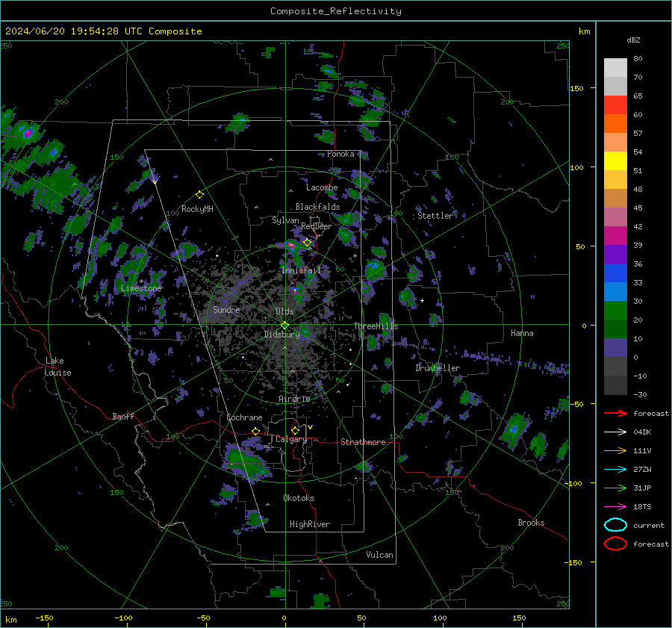Click the Strathmore town label

coord(363,442)
